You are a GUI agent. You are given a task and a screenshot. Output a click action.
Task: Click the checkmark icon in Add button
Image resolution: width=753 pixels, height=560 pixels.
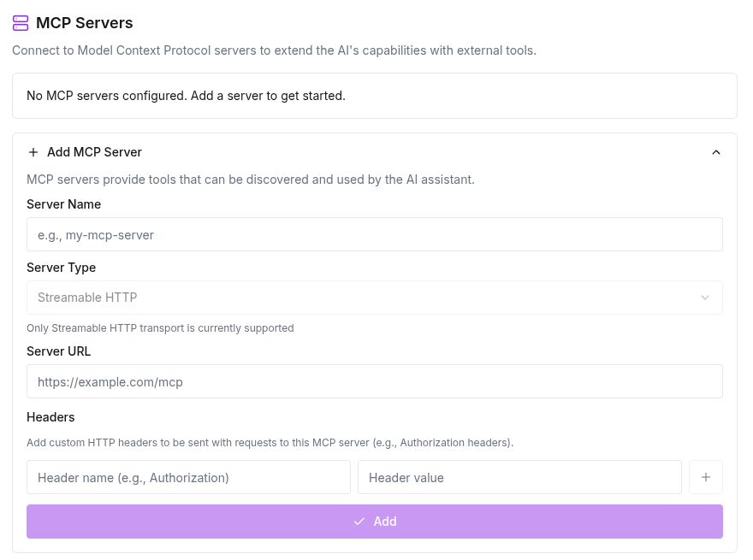359,522
